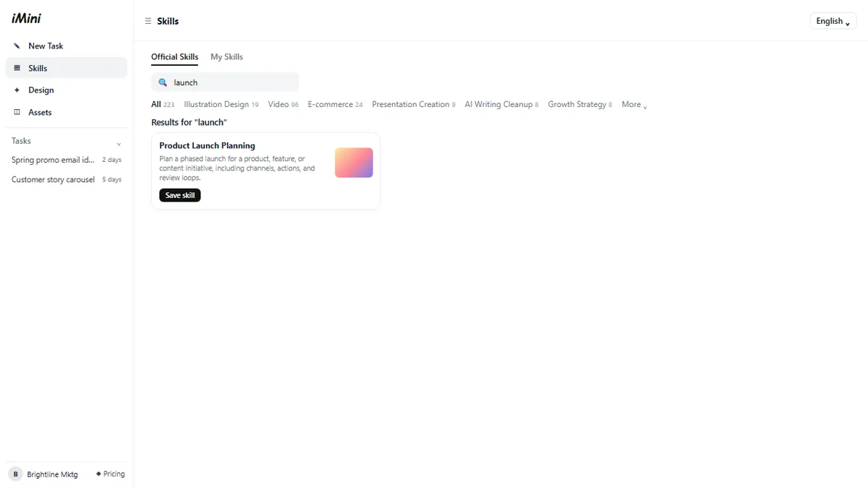Screen dimensions: 868x488
Task: Click the Assets panel icon
Action: pyautogui.click(x=17, y=112)
